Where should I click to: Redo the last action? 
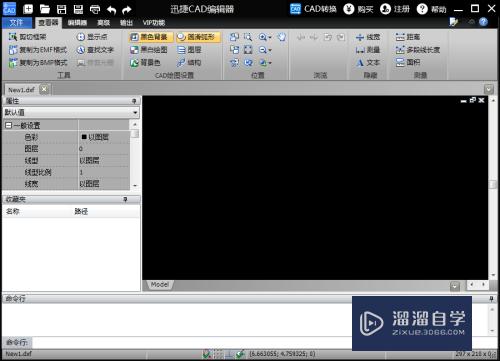[127, 10]
